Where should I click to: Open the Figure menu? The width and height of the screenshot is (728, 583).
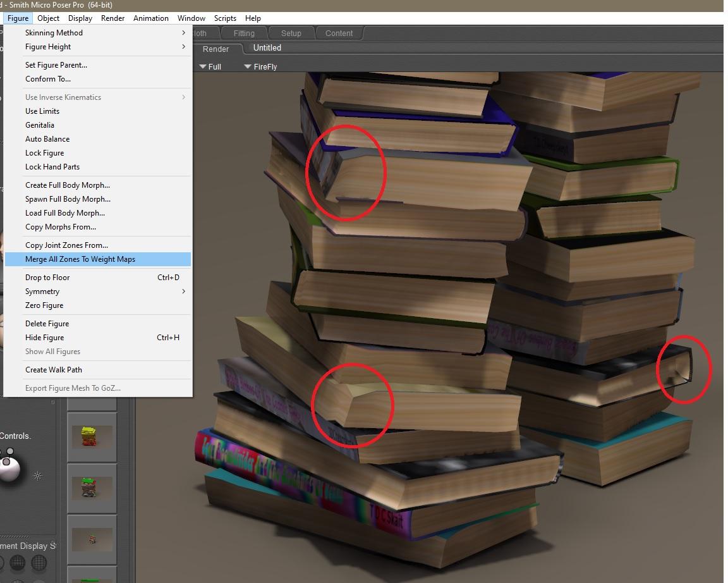(18, 18)
